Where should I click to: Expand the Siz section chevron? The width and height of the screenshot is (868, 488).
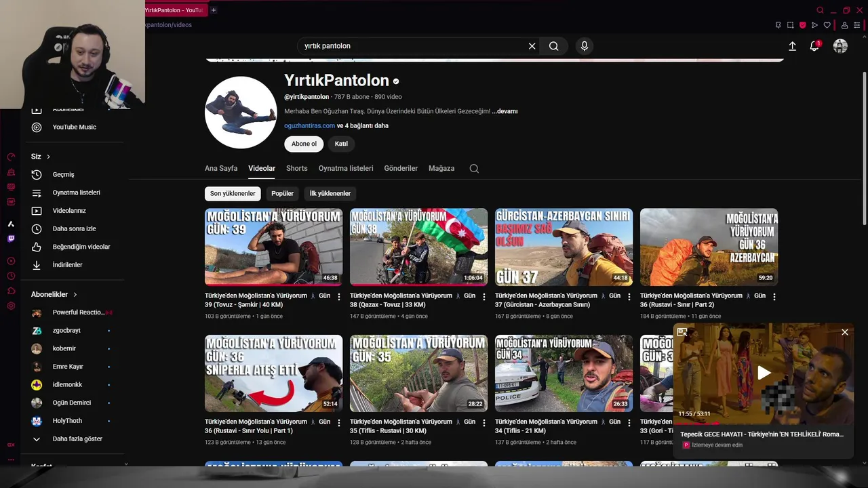[x=48, y=157]
